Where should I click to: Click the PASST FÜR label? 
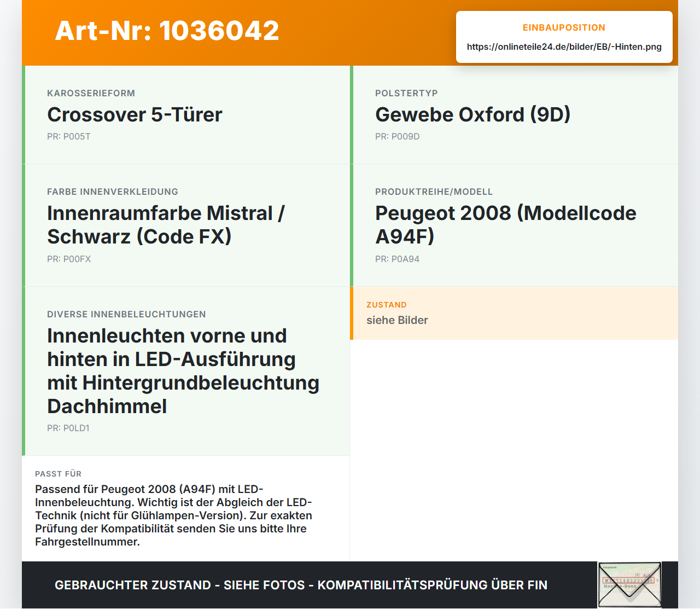coord(58,474)
